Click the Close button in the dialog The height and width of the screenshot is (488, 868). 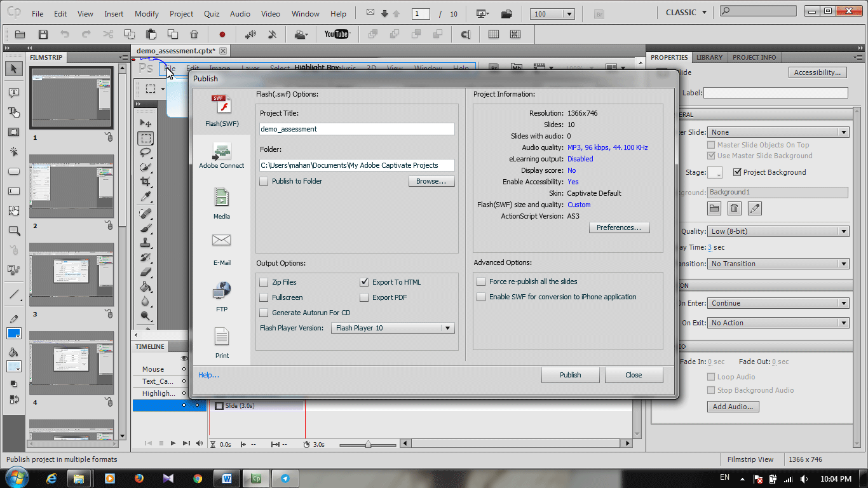tap(634, 375)
